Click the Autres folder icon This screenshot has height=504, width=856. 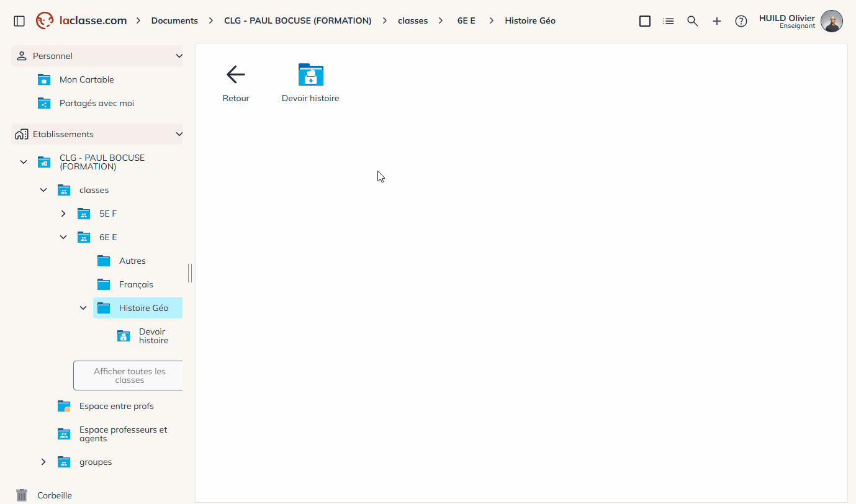point(104,261)
